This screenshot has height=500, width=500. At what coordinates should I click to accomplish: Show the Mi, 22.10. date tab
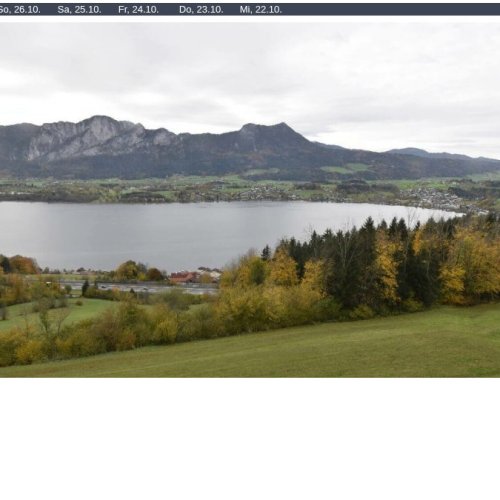coord(261,10)
